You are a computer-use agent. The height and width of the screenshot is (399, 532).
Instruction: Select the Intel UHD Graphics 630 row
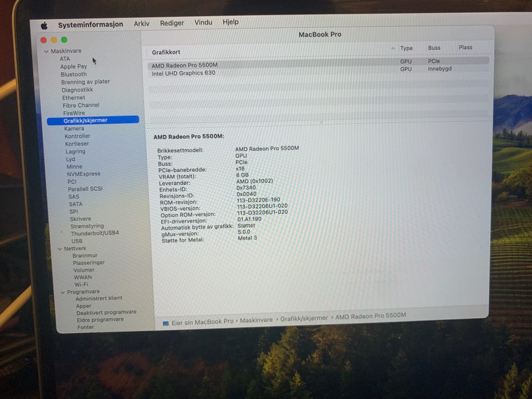(319, 70)
